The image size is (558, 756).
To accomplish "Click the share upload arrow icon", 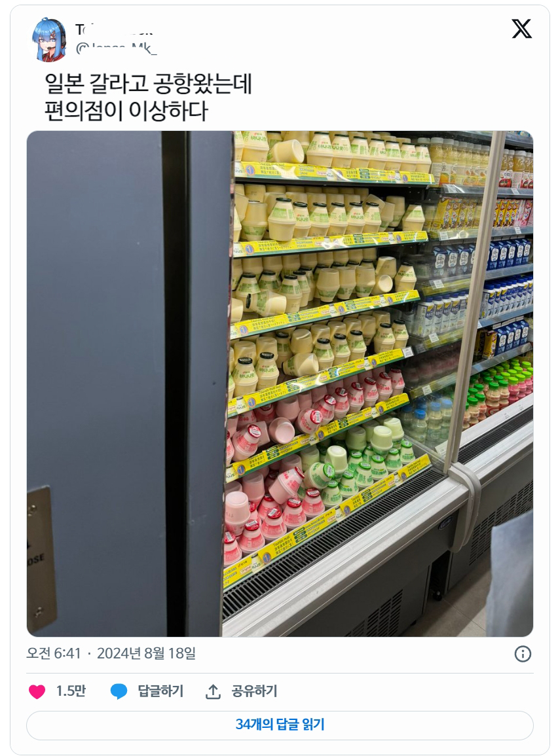I will [213, 691].
